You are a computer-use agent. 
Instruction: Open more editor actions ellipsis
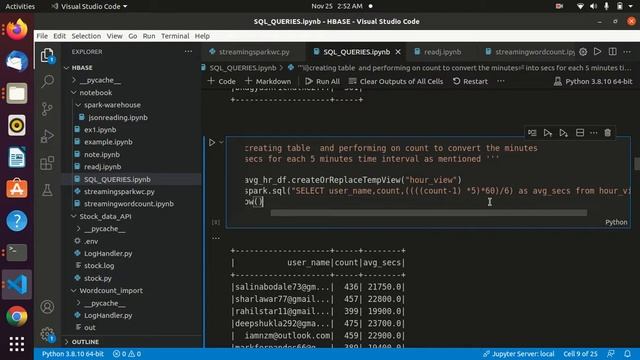tap(627, 51)
